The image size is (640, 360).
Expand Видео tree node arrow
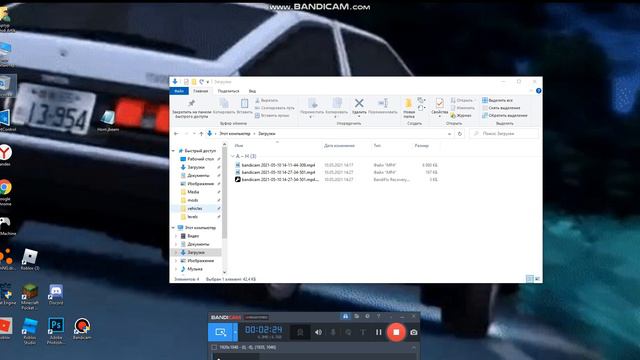pos(176,236)
